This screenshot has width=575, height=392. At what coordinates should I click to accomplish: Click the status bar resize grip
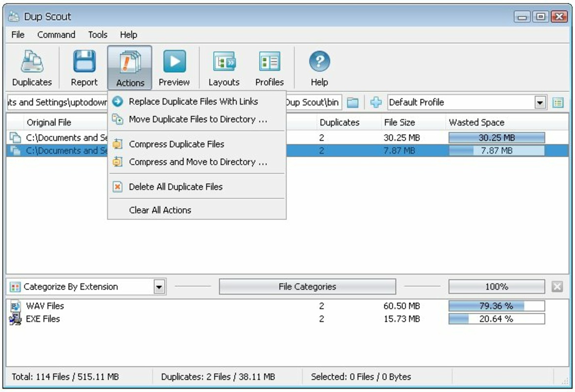[564, 381]
